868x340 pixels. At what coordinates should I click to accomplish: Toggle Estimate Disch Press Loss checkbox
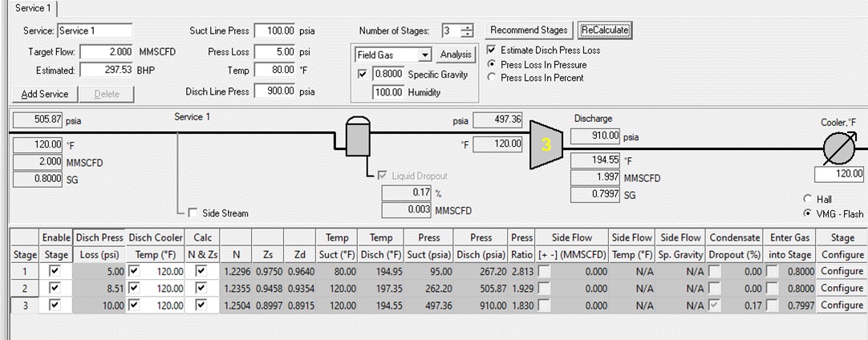pyautogui.click(x=493, y=51)
